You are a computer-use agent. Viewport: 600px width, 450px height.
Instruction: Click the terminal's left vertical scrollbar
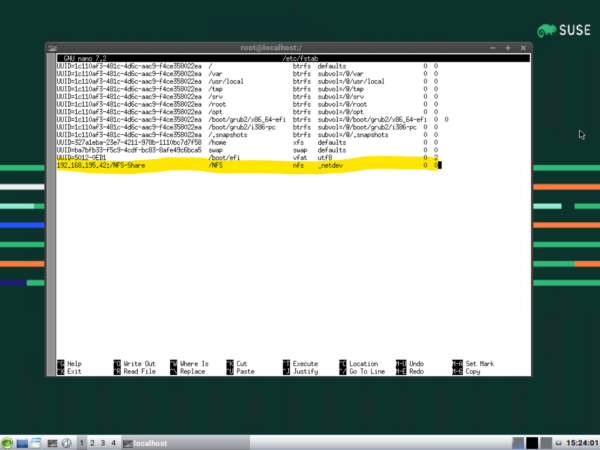tap(51, 214)
